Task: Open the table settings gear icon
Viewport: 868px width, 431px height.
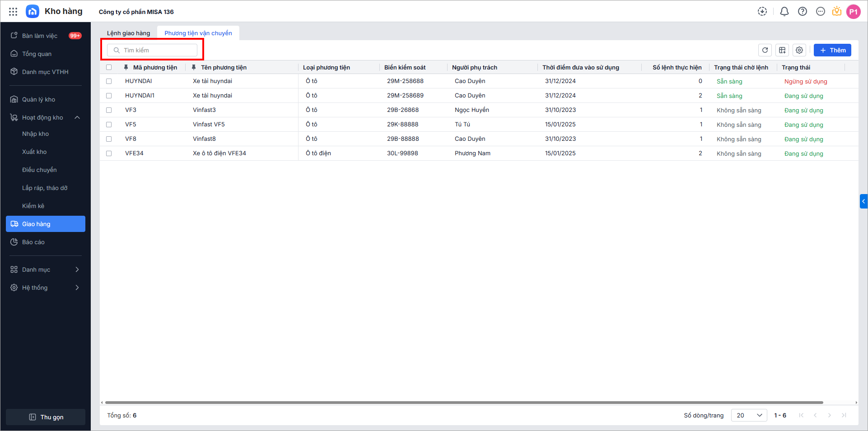Action: [x=799, y=50]
